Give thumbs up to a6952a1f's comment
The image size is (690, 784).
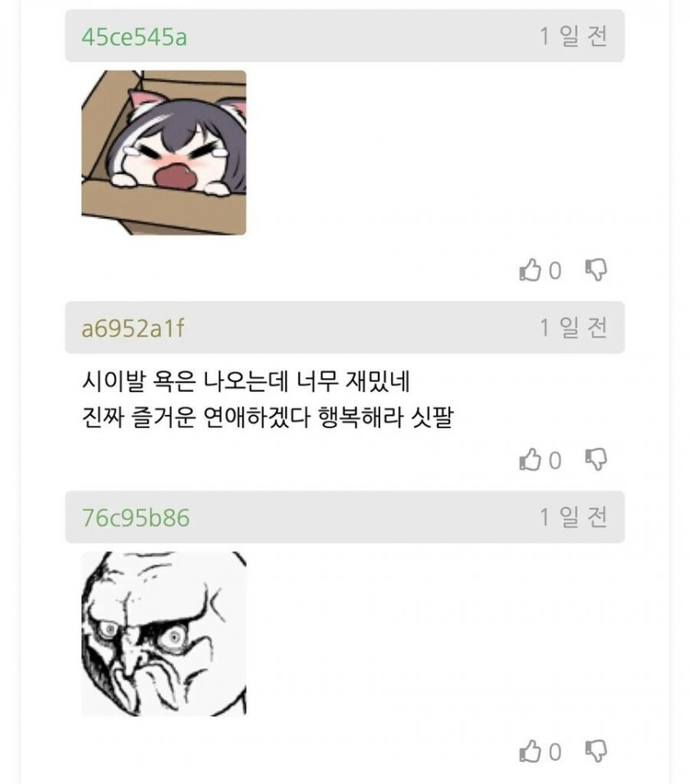(x=530, y=459)
